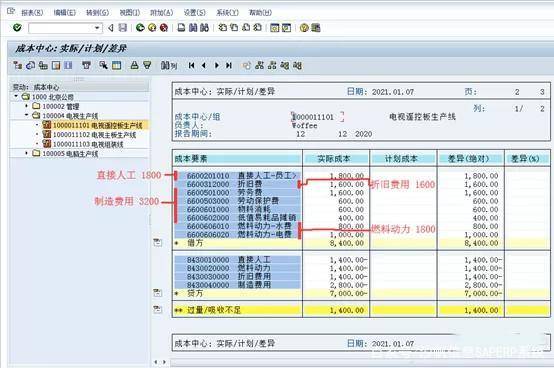Select 1000011103 电视组装线 cost center
The image size is (554, 368).
[88, 144]
